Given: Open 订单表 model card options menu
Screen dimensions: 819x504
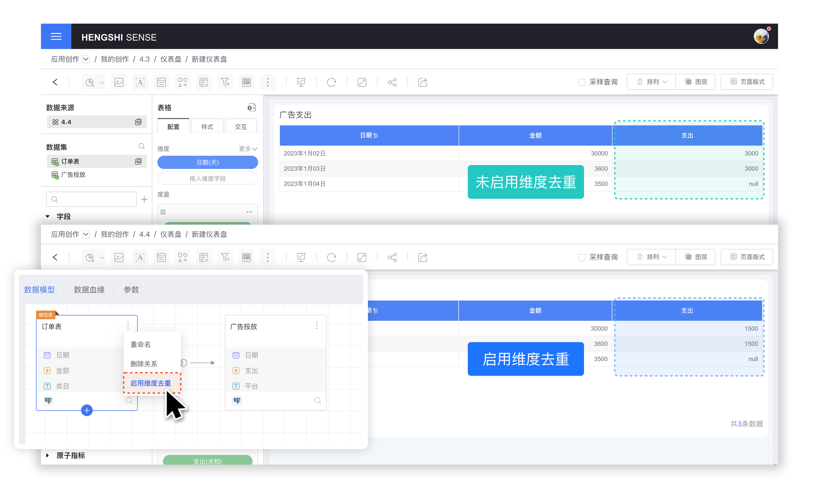Looking at the screenshot, I should (128, 326).
